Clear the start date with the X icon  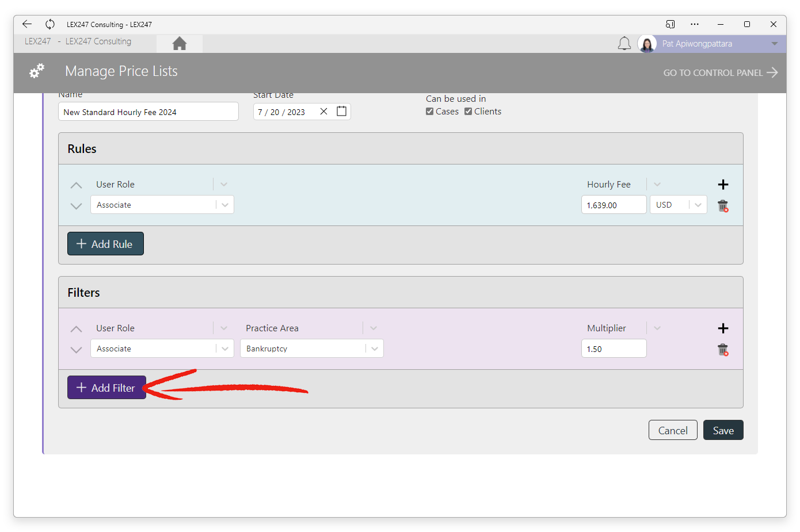[324, 112]
